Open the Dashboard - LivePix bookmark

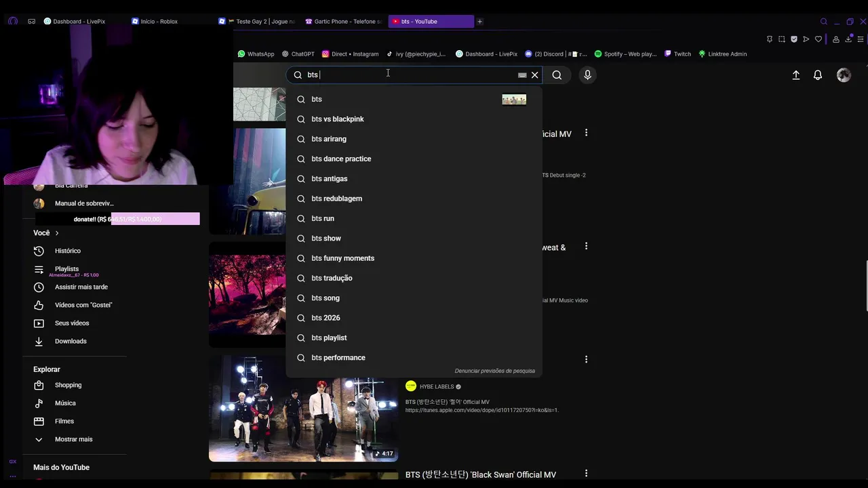(486, 54)
